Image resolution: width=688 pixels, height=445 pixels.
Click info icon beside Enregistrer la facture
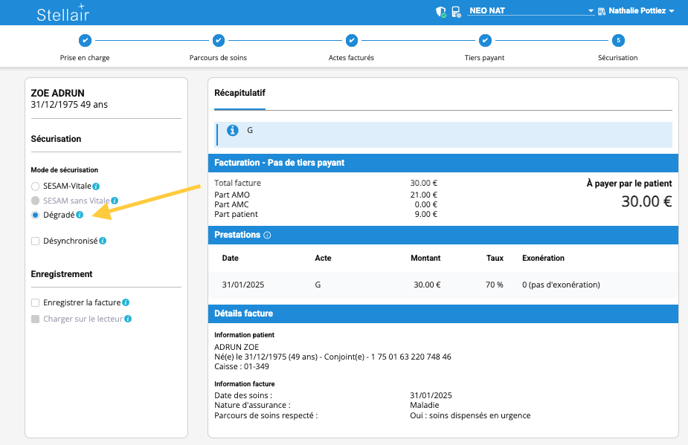coord(126,302)
